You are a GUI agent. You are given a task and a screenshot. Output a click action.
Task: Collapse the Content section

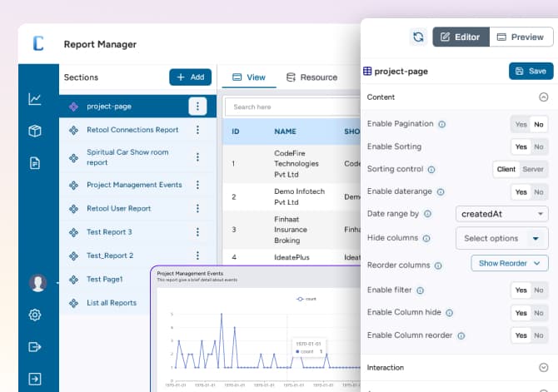(543, 97)
